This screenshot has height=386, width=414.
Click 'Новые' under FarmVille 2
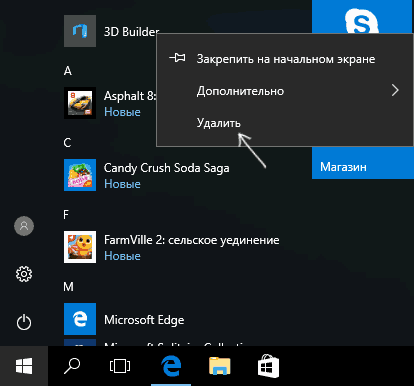point(122,256)
